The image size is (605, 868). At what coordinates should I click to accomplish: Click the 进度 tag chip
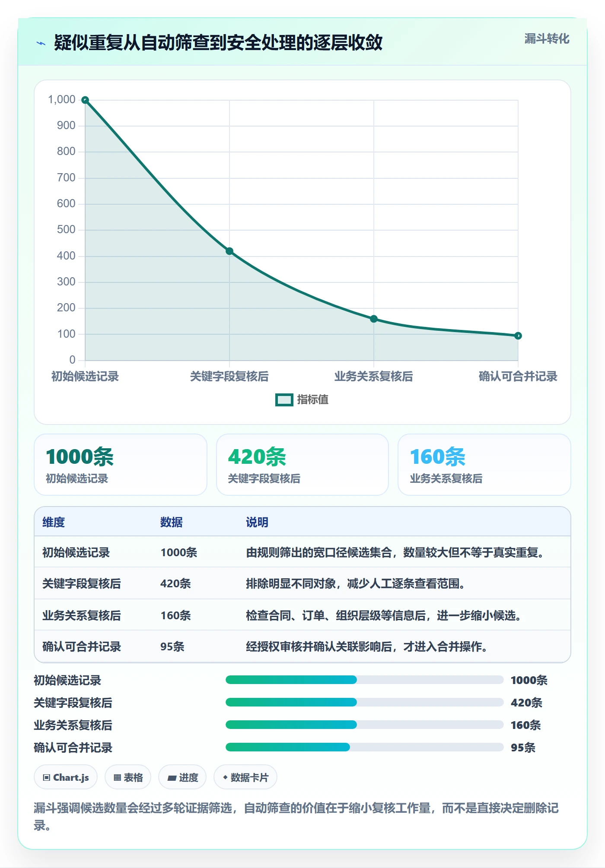click(182, 777)
